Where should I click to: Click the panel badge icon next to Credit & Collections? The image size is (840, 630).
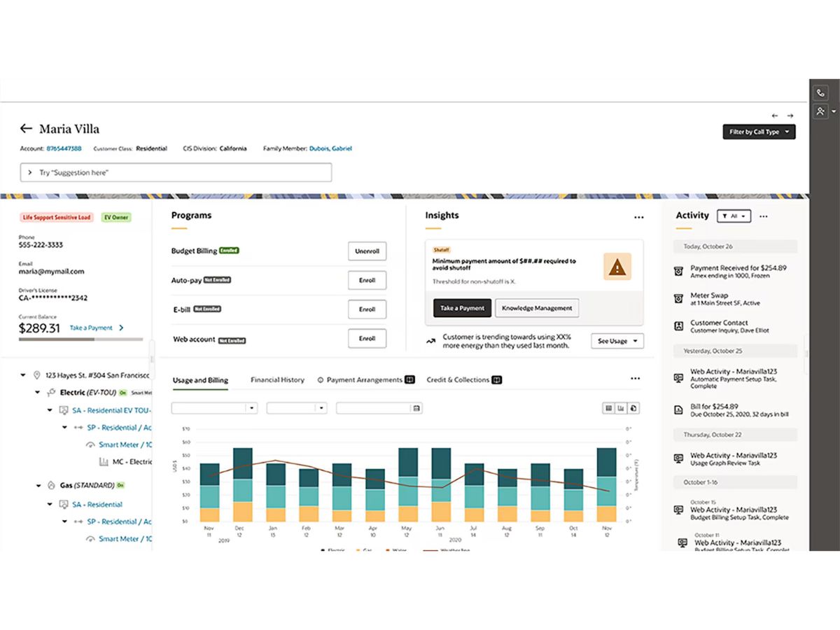(496, 380)
